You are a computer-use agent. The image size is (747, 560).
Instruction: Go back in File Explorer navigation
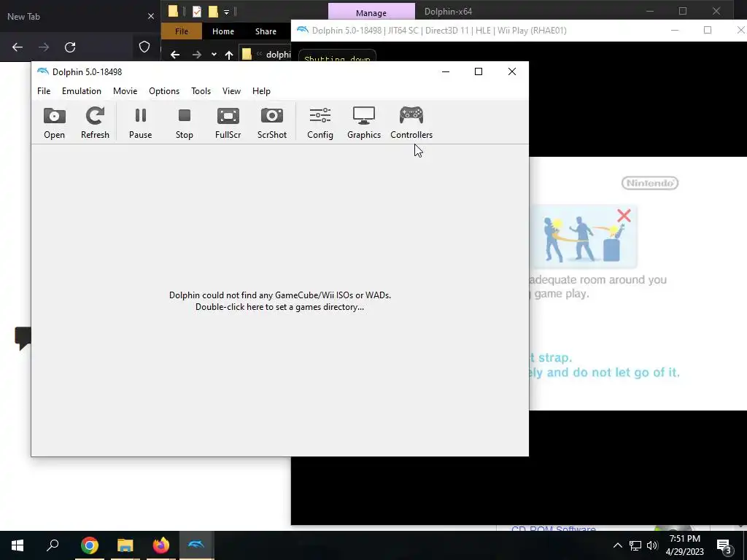[x=175, y=55]
